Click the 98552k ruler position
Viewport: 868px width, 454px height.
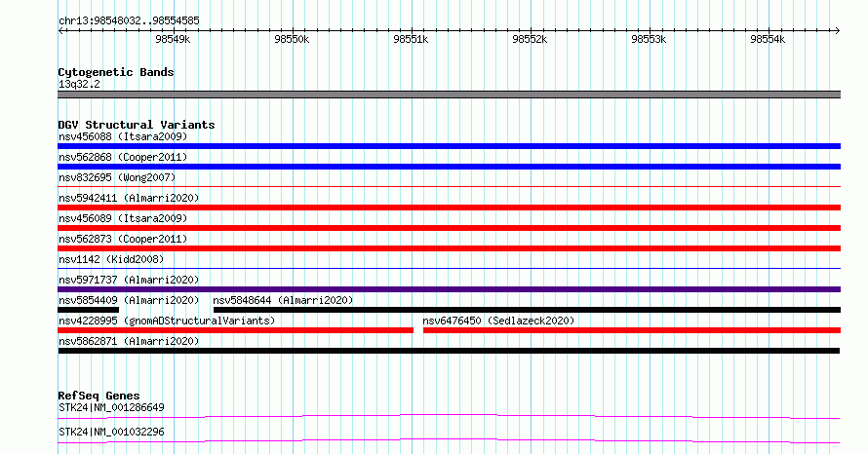(530, 39)
